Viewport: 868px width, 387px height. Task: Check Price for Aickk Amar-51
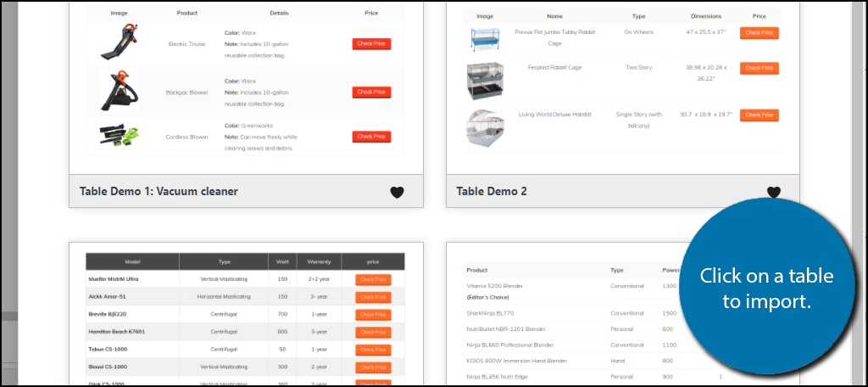[373, 297]
